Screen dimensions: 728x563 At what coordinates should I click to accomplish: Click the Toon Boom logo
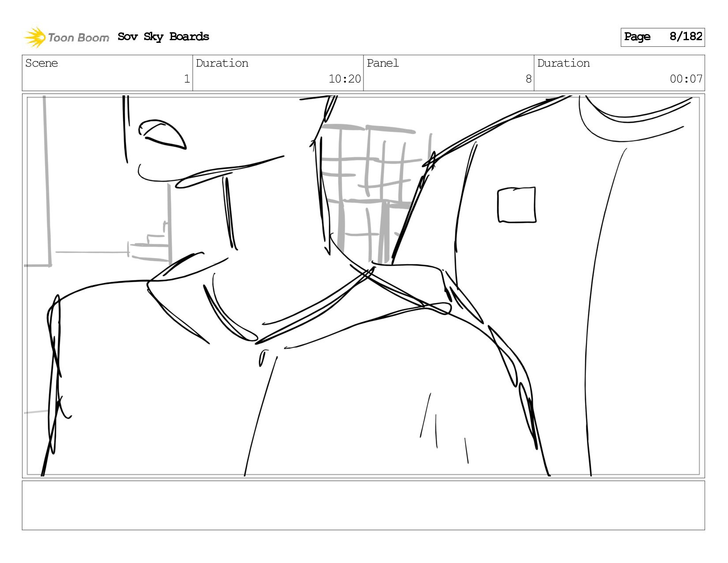pyautogui.click(x=66, y=37)
